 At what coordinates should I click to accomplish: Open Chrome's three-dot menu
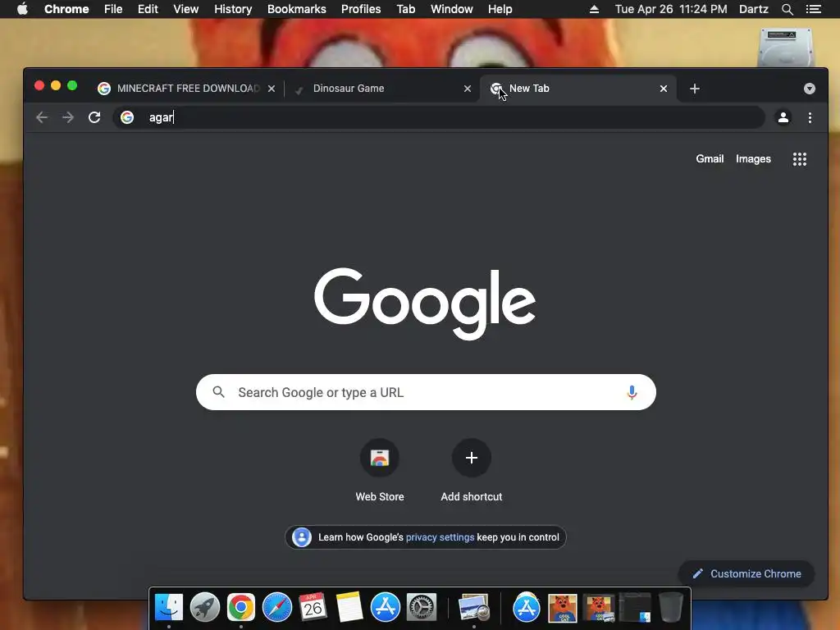point(810,117)
